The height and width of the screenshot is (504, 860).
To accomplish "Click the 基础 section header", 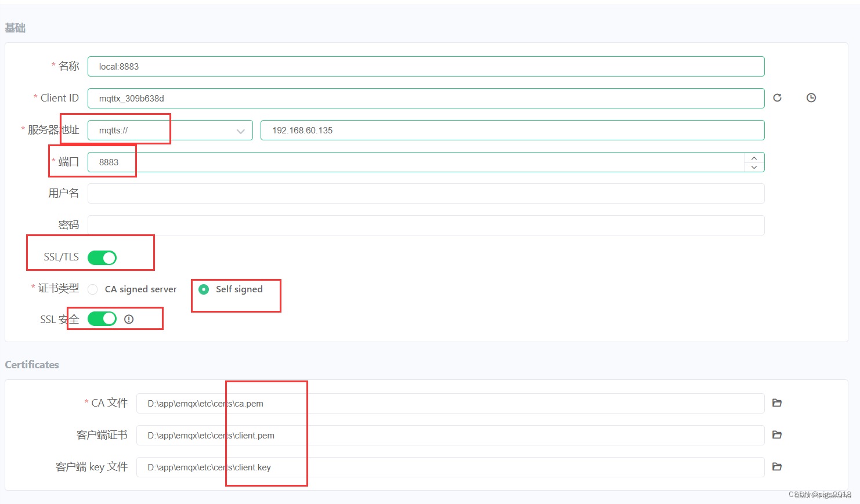I will click(15, 27).
